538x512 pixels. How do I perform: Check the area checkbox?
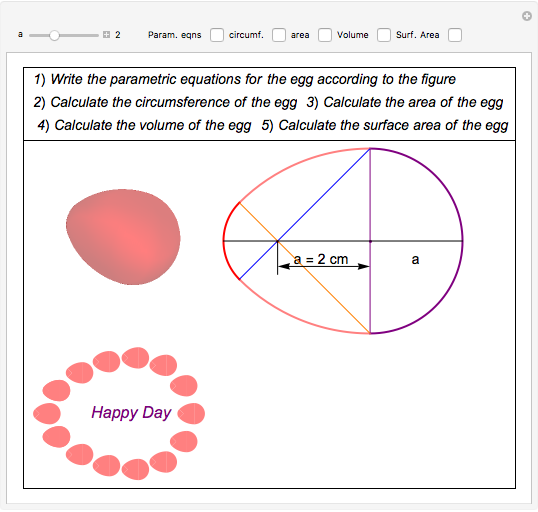(x=325, y=35)
